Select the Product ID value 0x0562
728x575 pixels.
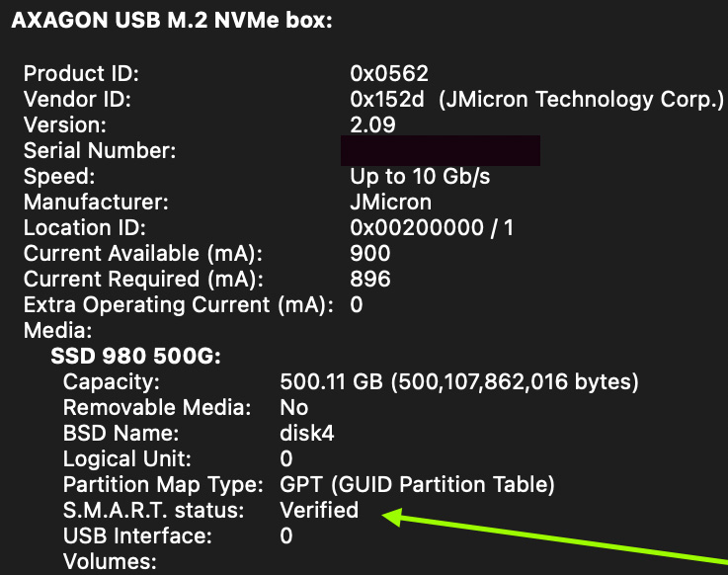389,74
